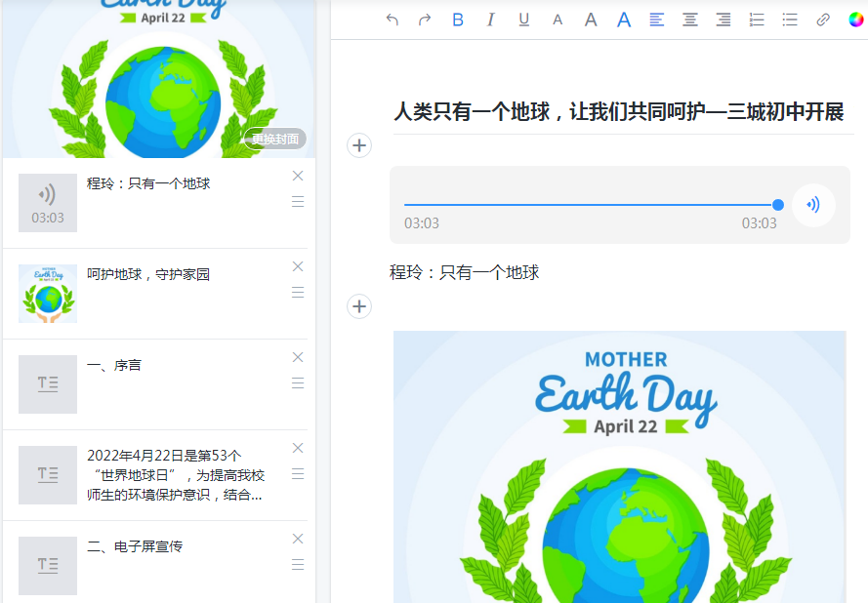The height and width of the screenshot is (603, 868).
Task: Play the audio in the editor
Action: (813, 205)
